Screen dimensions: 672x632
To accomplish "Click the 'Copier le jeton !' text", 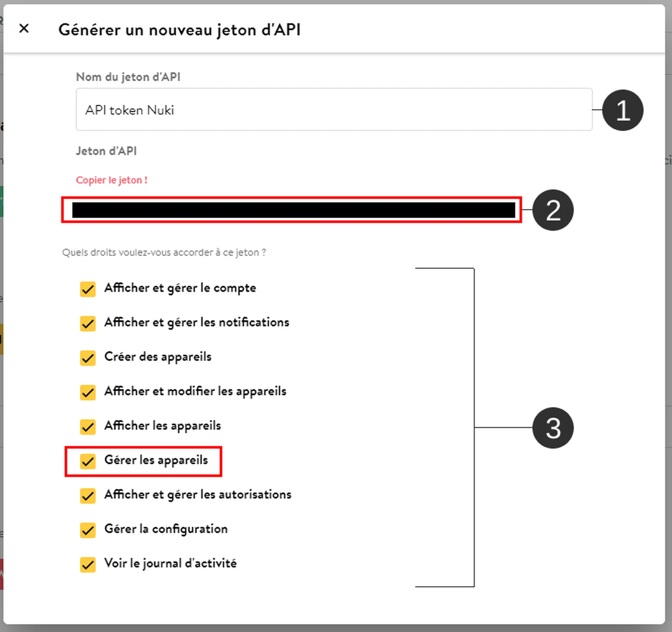I will tap(112, 180).
